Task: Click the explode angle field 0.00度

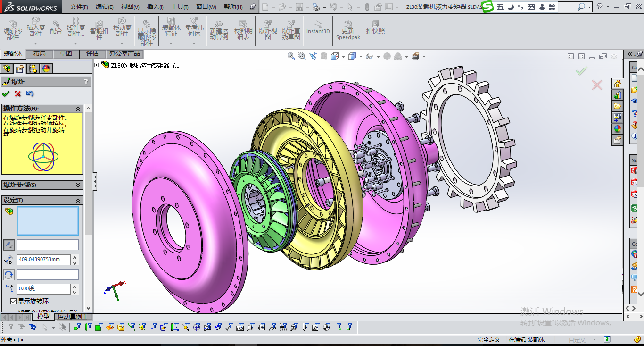Action: click(x=44, y=289)
